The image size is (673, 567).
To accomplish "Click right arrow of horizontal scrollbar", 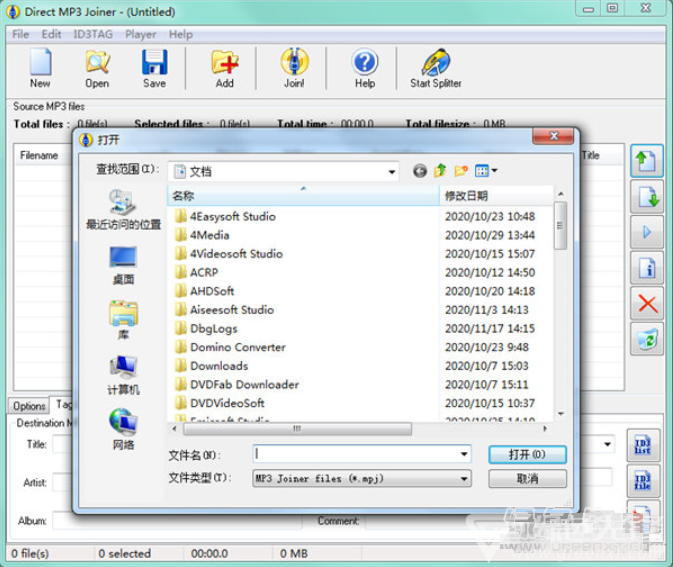I will pos(545,428).
